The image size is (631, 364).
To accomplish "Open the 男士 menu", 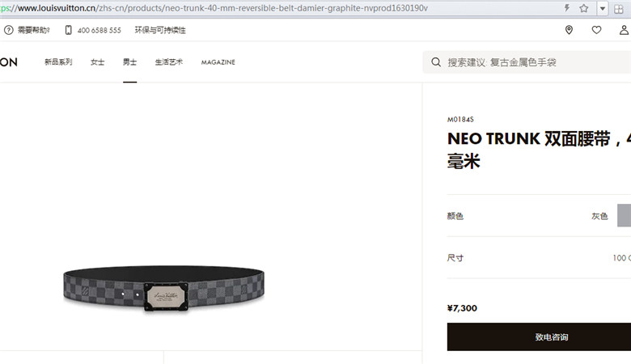I will coord(129,62).
